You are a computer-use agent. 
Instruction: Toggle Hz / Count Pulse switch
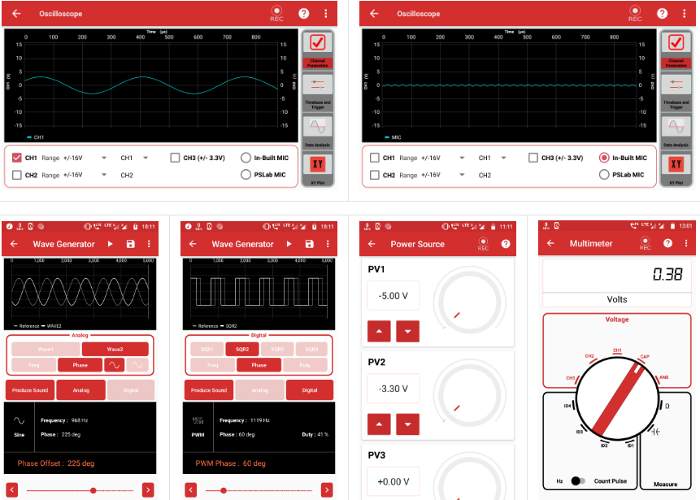click(x=578, y=481)
